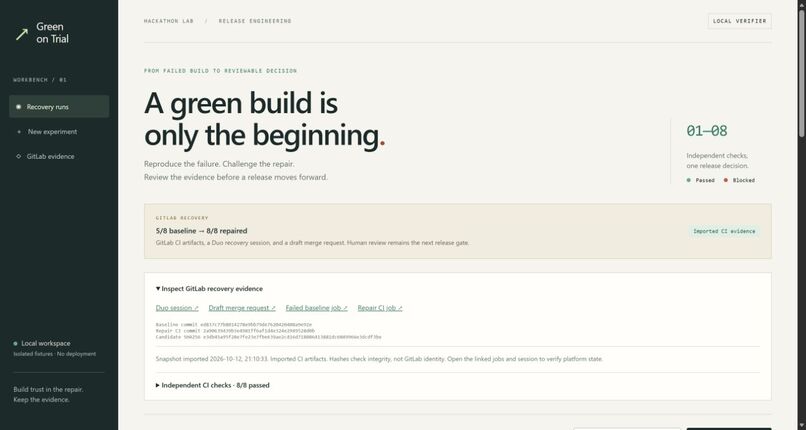The image size is (806, 430).
Task: Click the Blocked legend entry
Action: click(x=739, y=180)
